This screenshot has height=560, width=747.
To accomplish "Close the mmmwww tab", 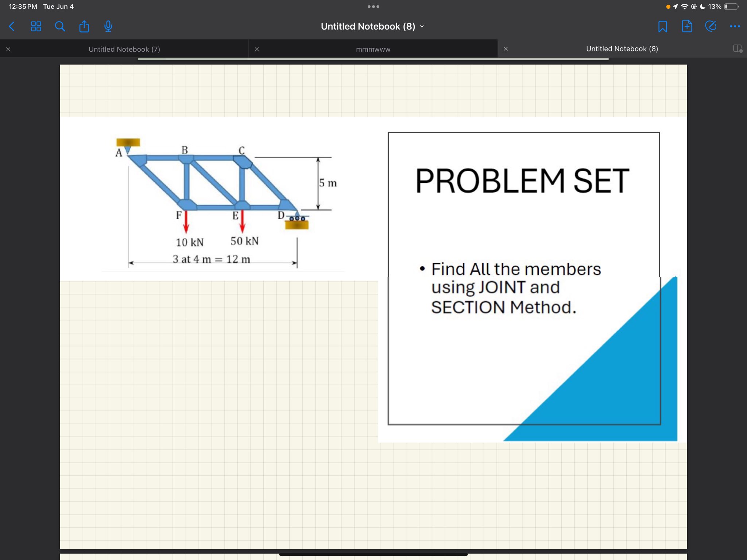I will pos(257,49).
